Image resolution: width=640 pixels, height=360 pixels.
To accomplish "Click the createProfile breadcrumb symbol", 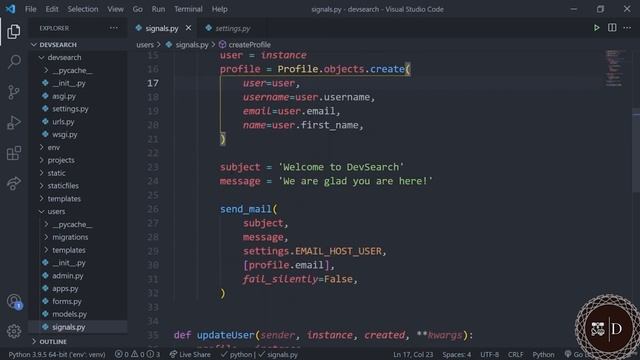I will pyautogui.click(x=245, y=44).
